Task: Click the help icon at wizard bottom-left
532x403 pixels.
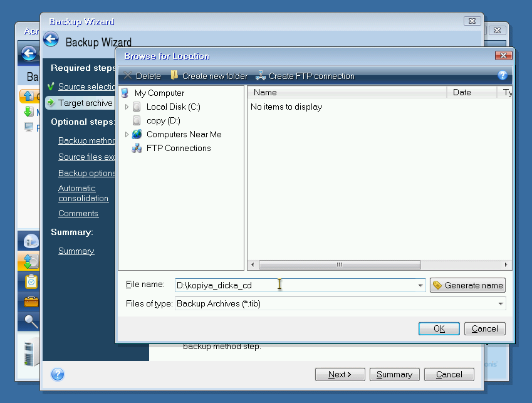Action: pyautogui.click(x=58, y=374)
